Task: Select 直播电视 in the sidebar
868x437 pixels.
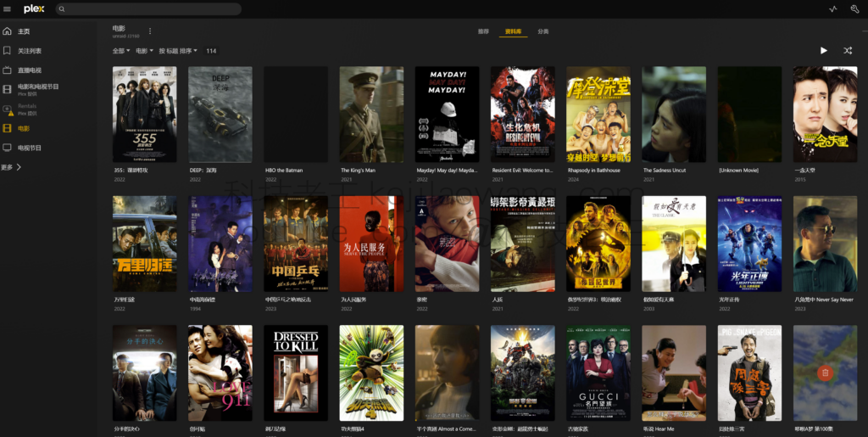Action: pos(30,70)
